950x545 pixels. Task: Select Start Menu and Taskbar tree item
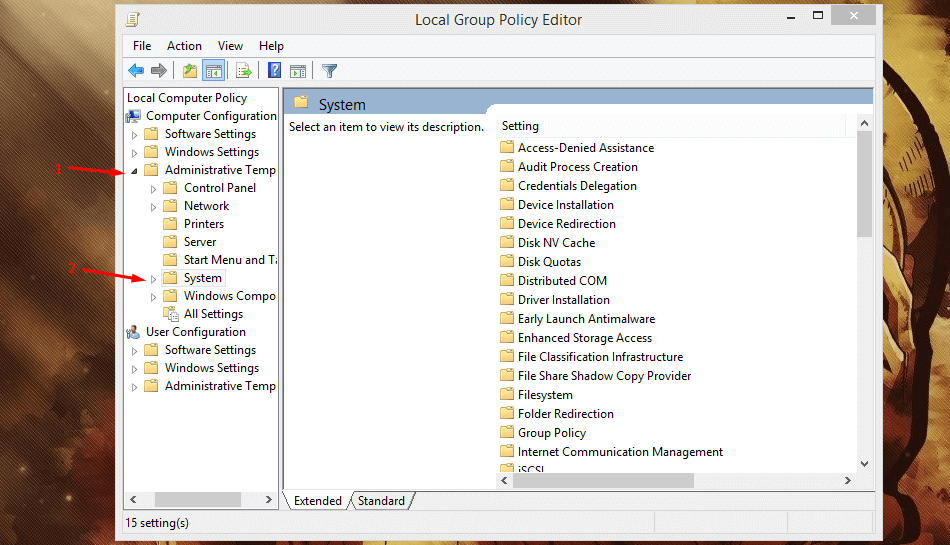pyautogui.click(x=230, y=260)
